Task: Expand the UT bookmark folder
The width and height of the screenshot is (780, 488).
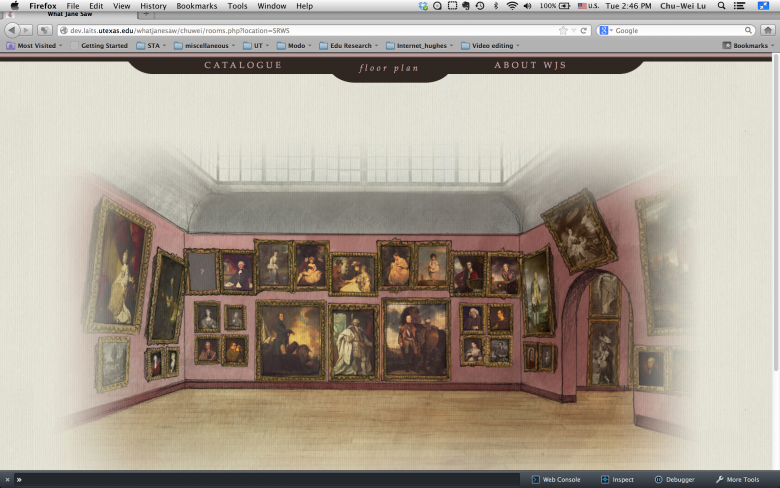Action: point(256,45)
